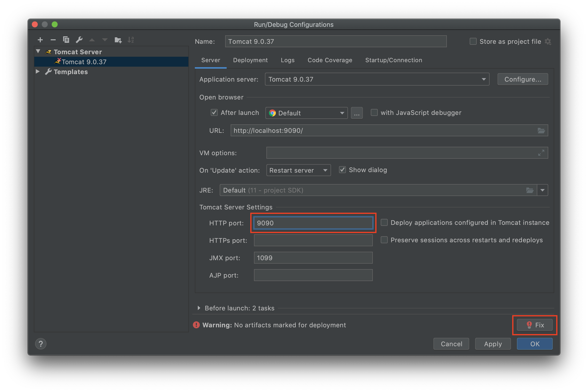Image resolution: width=588 pixels, height=392 pixels.
Task: Click the Remove Configuration minus icon
Action: coord(53,40)
